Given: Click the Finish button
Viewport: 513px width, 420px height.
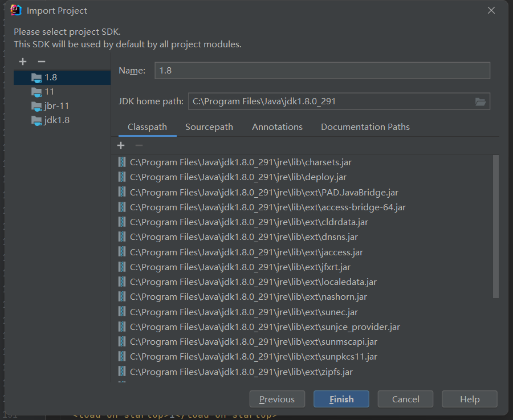Looking at the screenshot, I should tap(341, 399).
